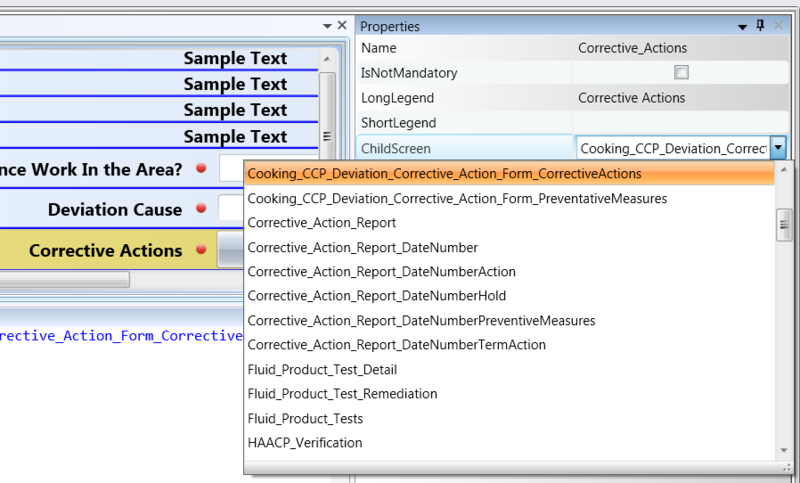Click the dropdown list scroll-up arrow
The image size is (800, 483).
tap(784, 169)
